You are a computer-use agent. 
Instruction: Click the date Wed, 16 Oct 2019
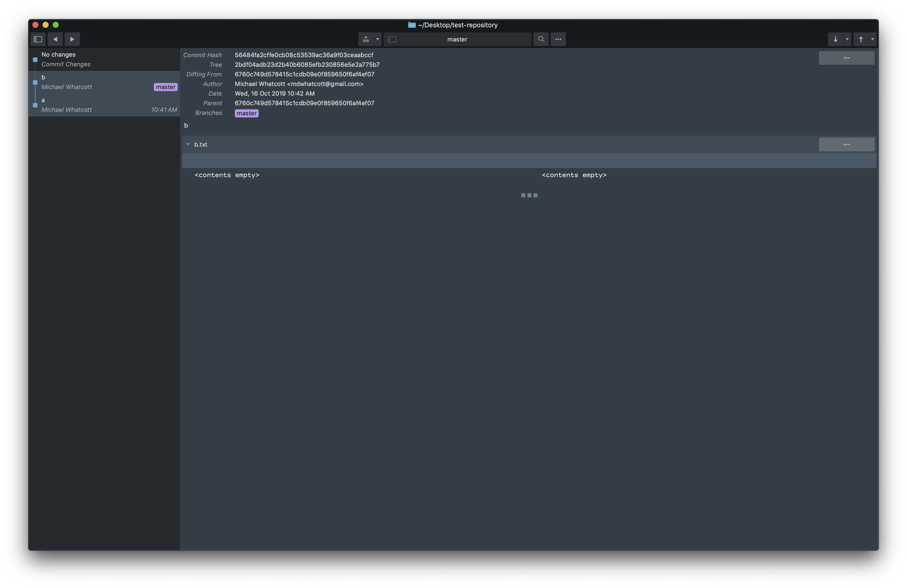click(x=275, y=94)
